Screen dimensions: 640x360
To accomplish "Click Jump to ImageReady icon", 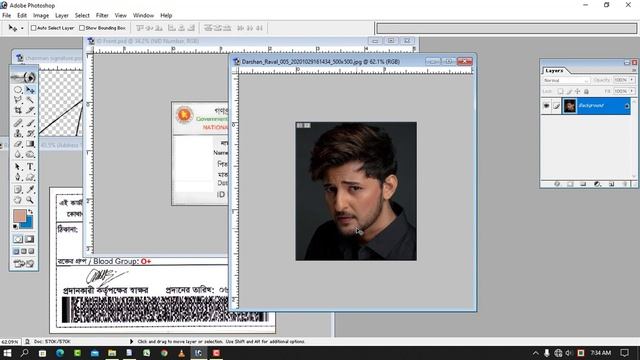I will point(24,264).
